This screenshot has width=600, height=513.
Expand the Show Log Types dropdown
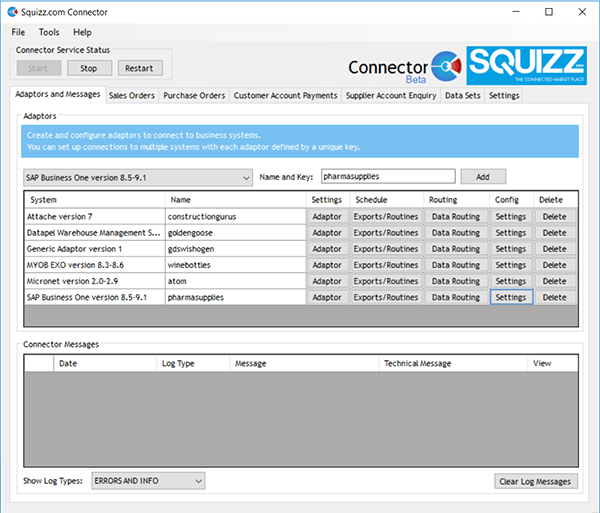[148, 481]
